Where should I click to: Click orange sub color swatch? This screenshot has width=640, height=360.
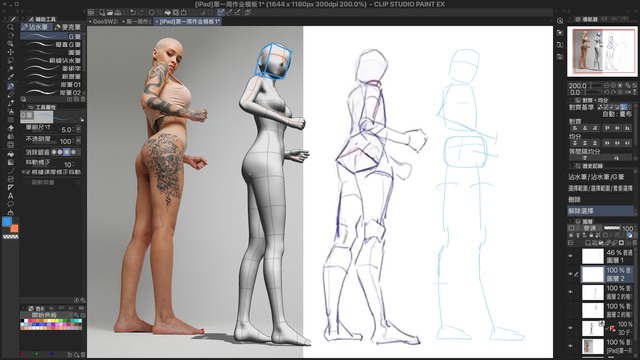(15, 229)
